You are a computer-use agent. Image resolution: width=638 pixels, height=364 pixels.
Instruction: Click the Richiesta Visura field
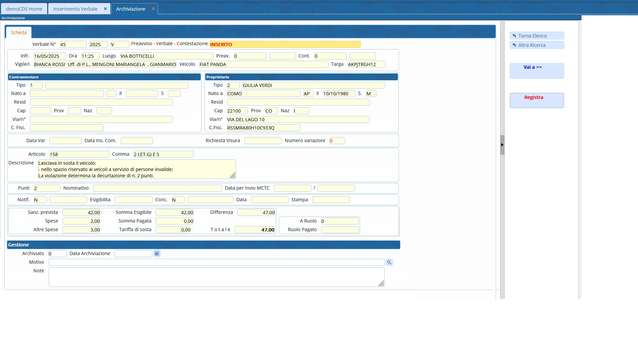tap(263, 141)
